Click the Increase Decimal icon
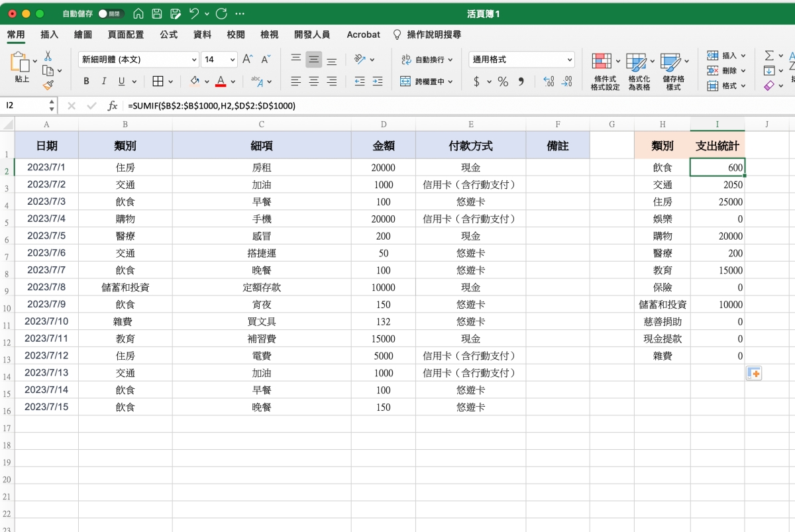Image resolution: width=795 pixels, height=532 pixels. 549,81
